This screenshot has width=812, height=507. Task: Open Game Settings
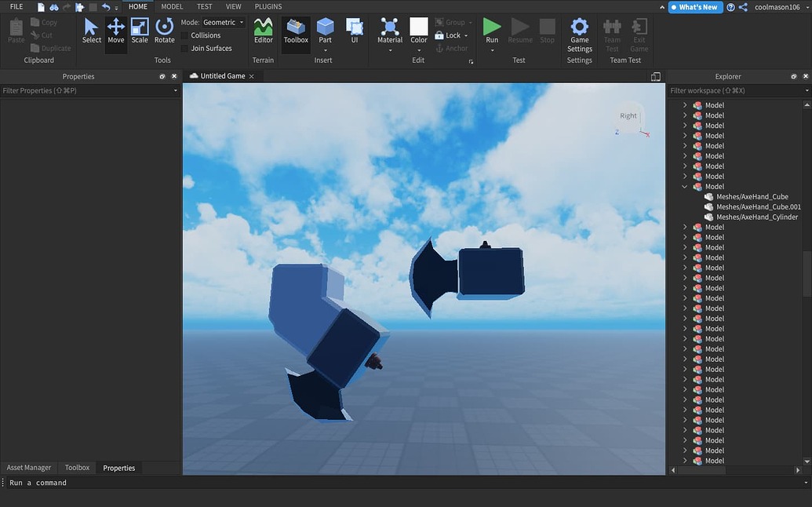click(579, 31)
